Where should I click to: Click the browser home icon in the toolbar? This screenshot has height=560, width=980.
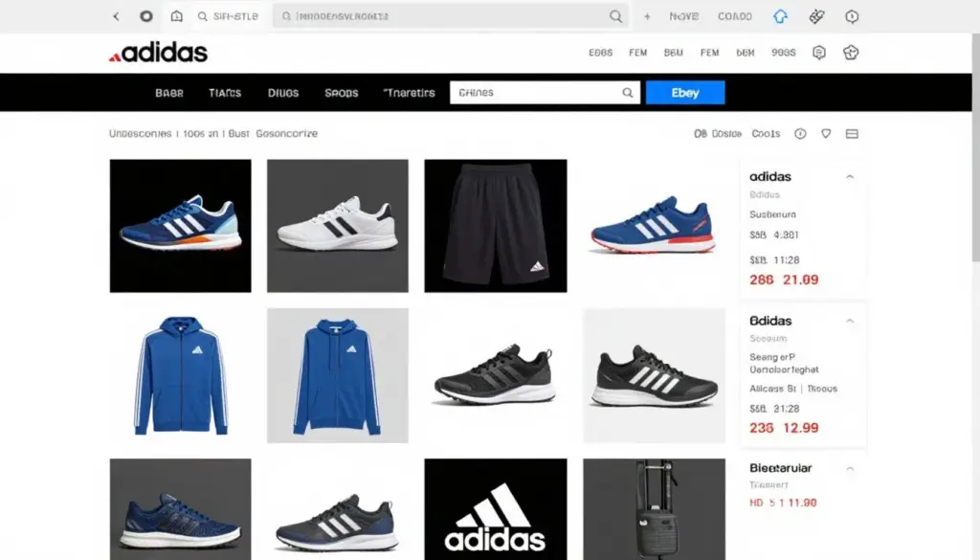[x=177, y=16]
